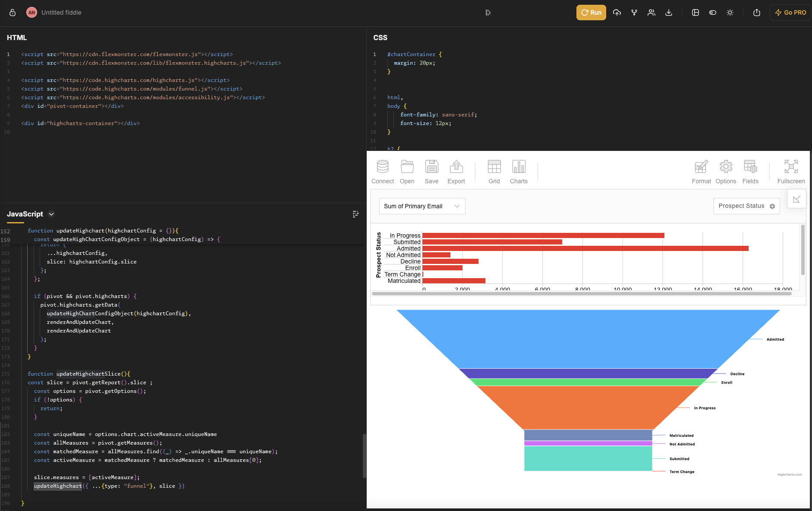This screenshot has height=511, width=812.
Task: Switch to the Charts view
Action: pos(519,172)
